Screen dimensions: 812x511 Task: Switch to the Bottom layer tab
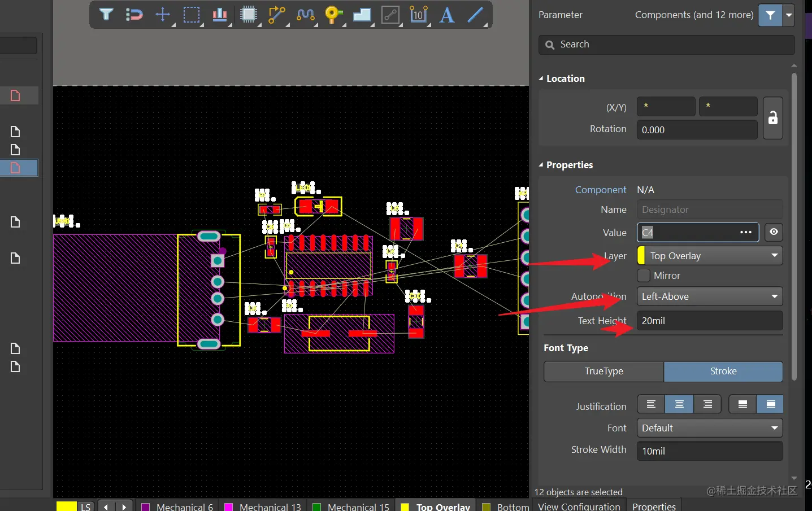tap(504, 506)
